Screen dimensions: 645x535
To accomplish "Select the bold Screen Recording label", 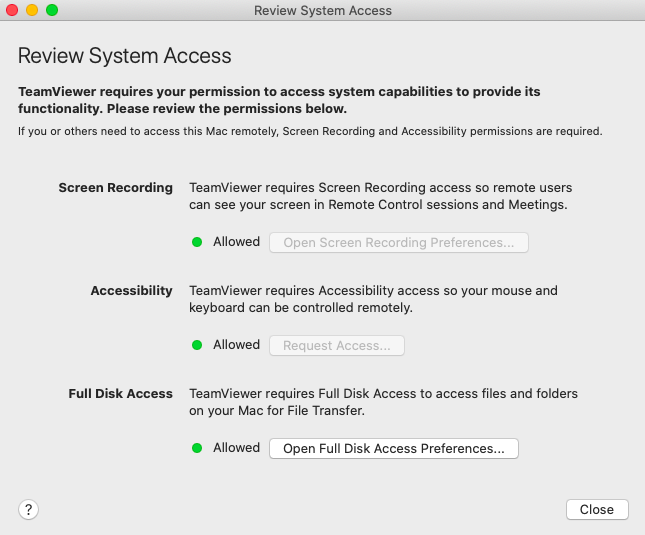I will click(x=116, y=188).
